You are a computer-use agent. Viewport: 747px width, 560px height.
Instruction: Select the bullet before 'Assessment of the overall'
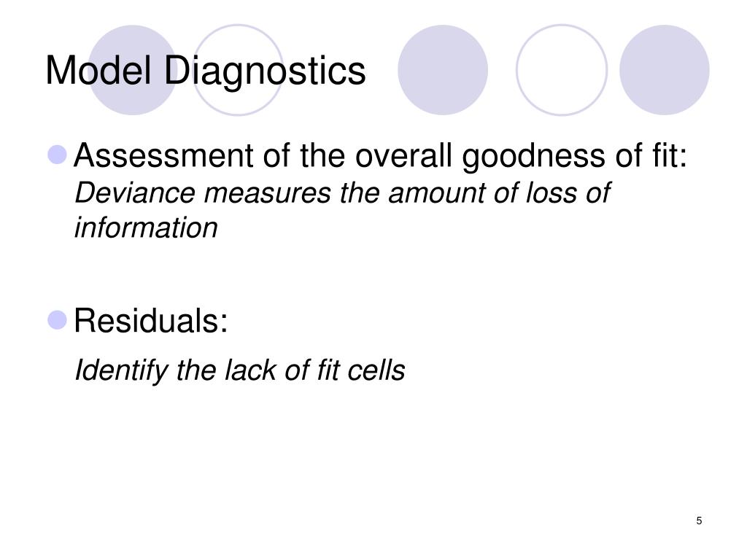[57, 155]
